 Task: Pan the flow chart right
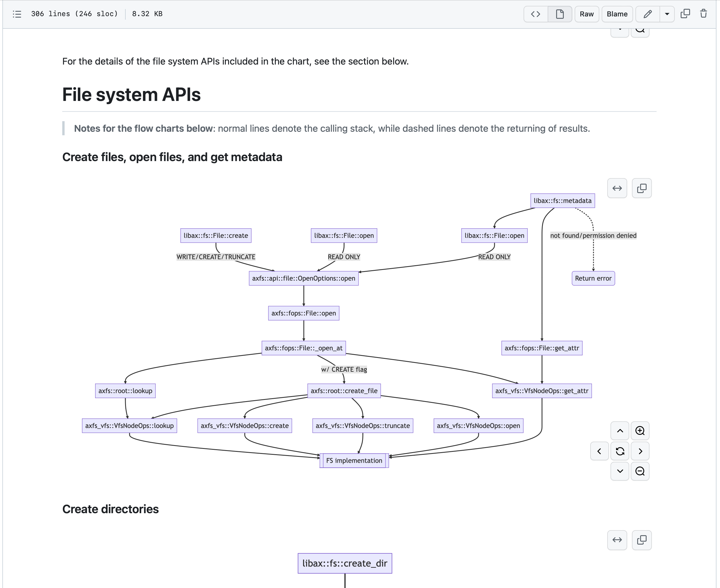coord(640,451)
